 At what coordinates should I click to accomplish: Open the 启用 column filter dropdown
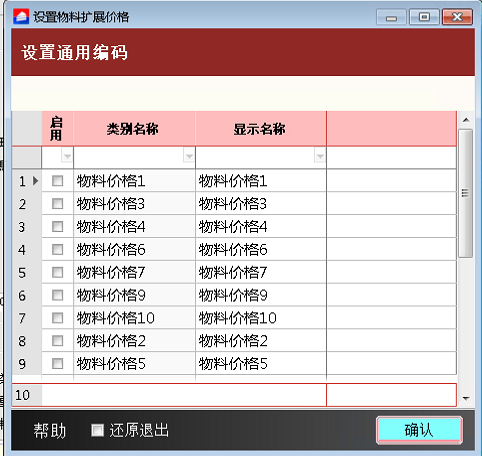(67, 156)
